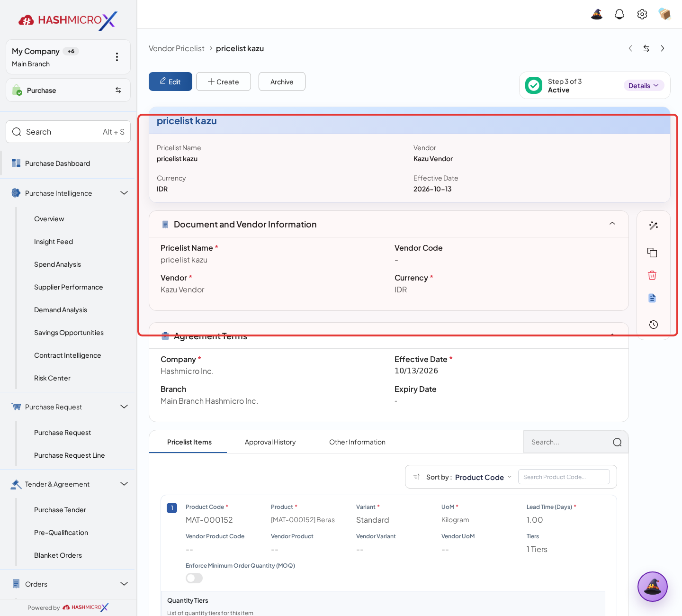Click the three-dot company menu

pyautogui.click(x=117, y=57)
